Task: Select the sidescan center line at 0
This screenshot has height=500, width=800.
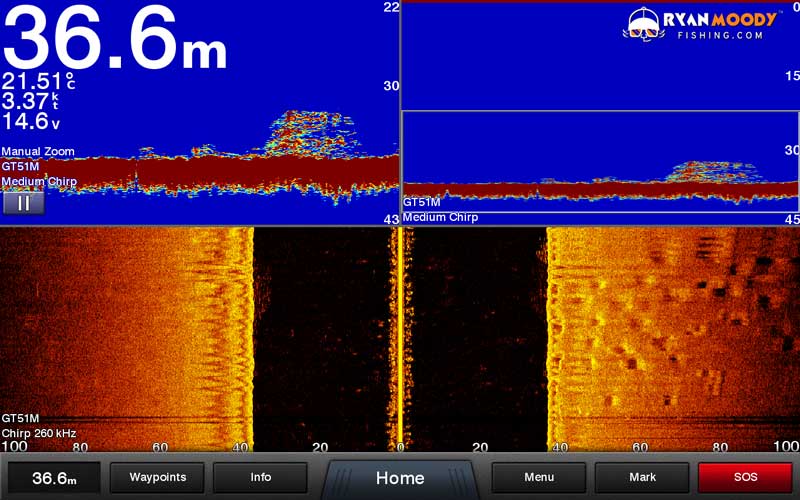Action: pyautogui.click(x=400, y=339)
